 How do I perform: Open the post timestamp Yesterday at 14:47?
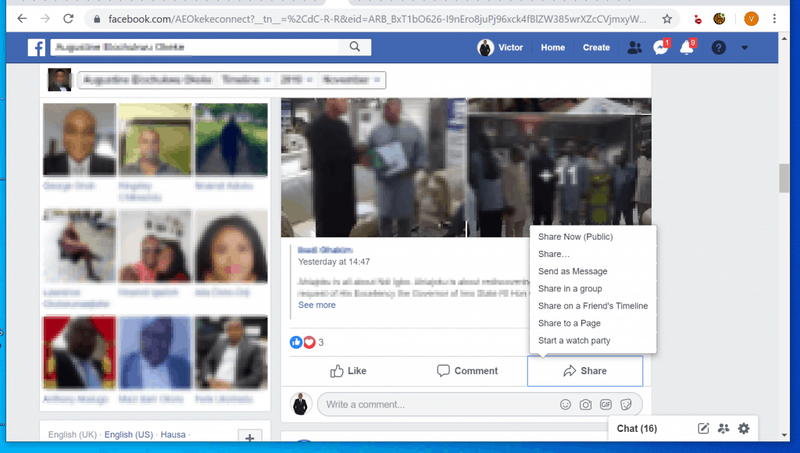pyautogui.click(x=334, y=262)
